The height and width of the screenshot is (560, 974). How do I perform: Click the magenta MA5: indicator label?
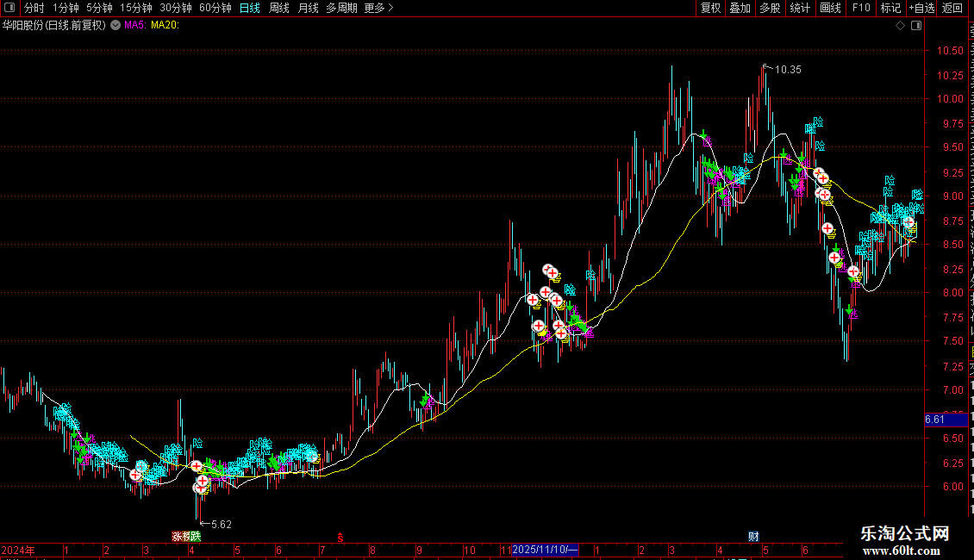[x=134, y=26]
